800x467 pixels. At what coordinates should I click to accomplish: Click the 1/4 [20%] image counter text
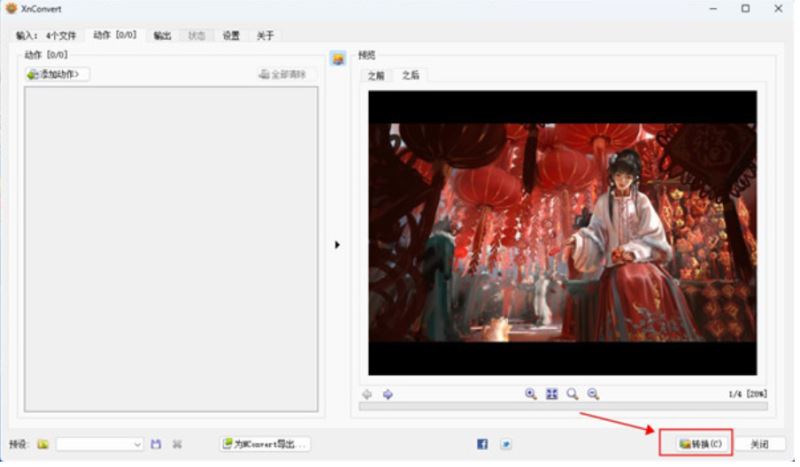click(748, 394)
